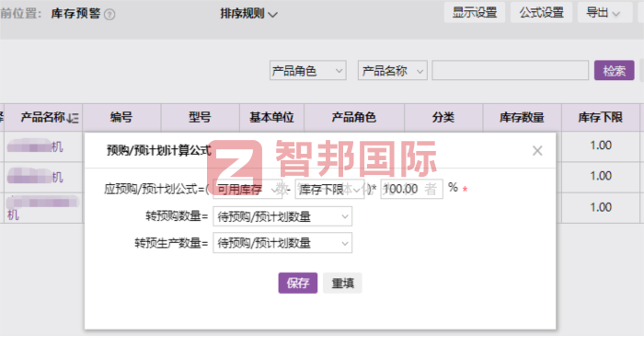The image size is (644, 337).
Task: Expand the 导出 export menu
Action: 604,12
